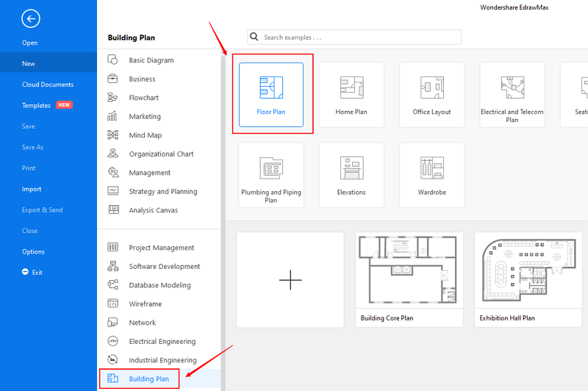The width and height of the screenshot is (588, 391).
Task: Choose Import from the file menu
Action: 32,189
